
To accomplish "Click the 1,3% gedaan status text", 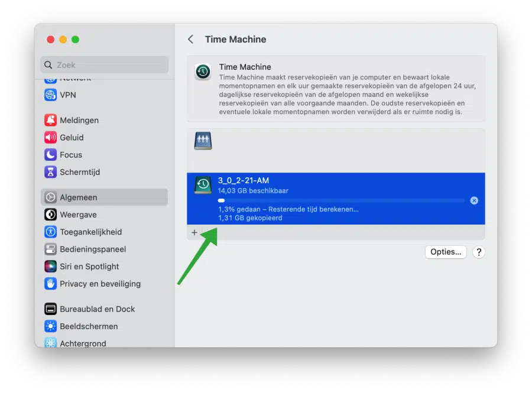I will pos(288,209).
